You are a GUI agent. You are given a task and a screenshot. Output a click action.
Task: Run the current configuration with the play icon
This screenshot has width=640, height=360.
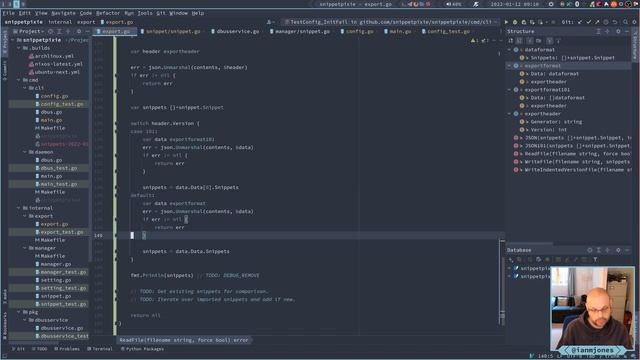click(x=506, y=22)
